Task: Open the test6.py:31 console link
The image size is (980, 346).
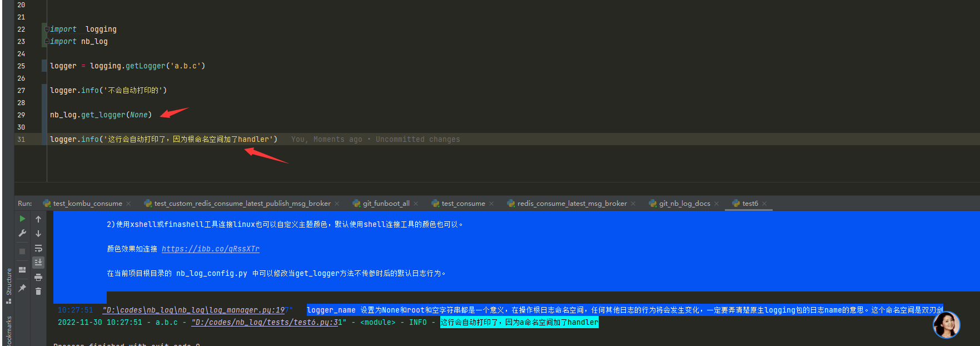Action: (267, 322)
